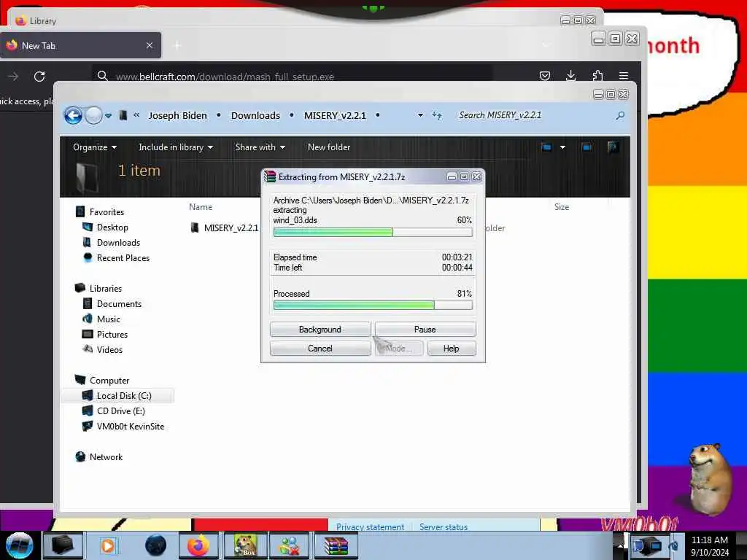
Task: Open Include in library menu
Action: [x=175, y=147]
